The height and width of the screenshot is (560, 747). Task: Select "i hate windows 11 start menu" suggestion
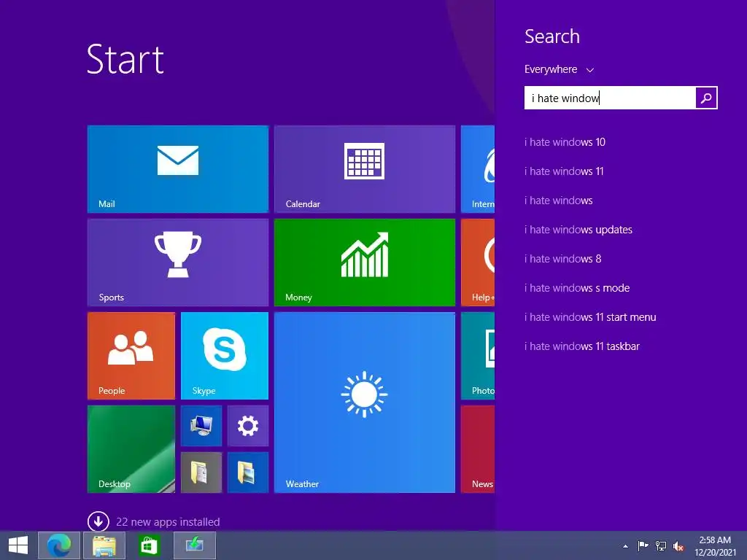[590, 317]
